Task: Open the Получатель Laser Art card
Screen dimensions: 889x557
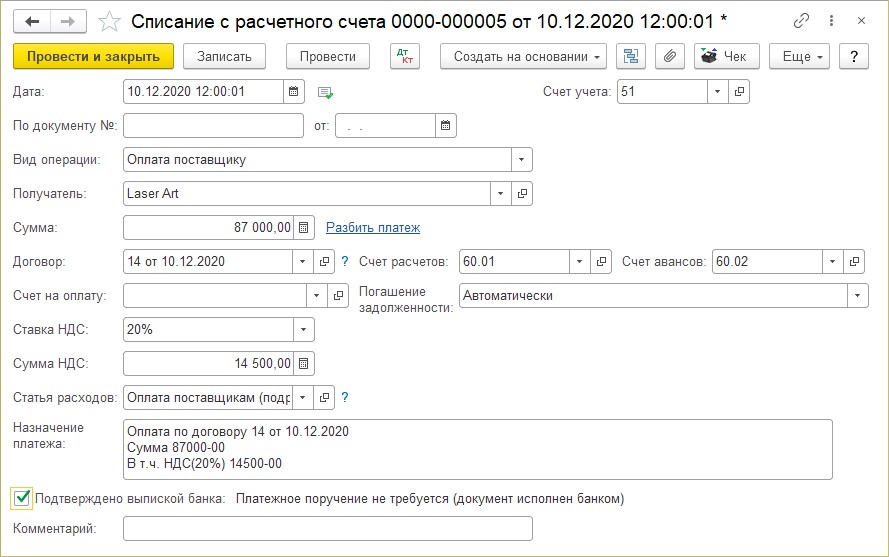Action: click(522, 193)
